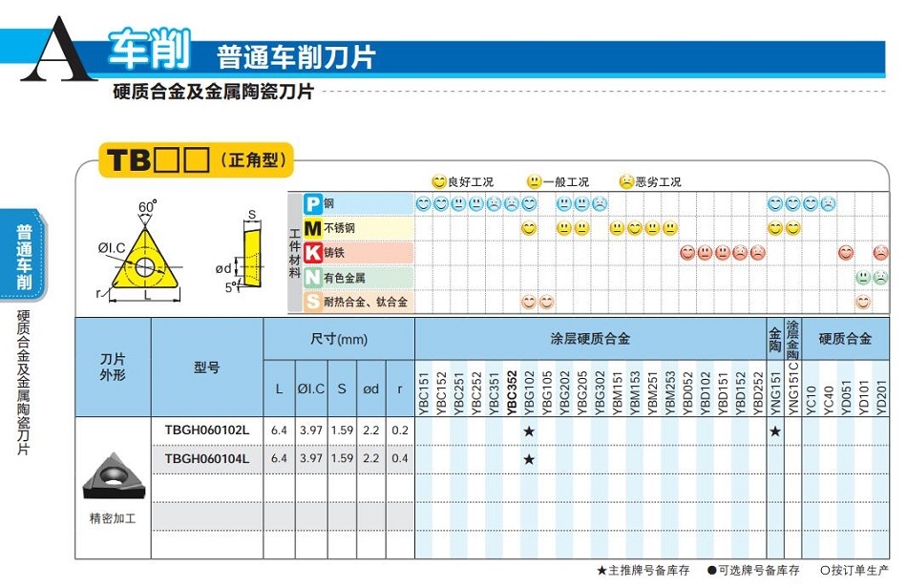
Task: Click the stainless steel row face under YBG102
Action: [529, 228]
